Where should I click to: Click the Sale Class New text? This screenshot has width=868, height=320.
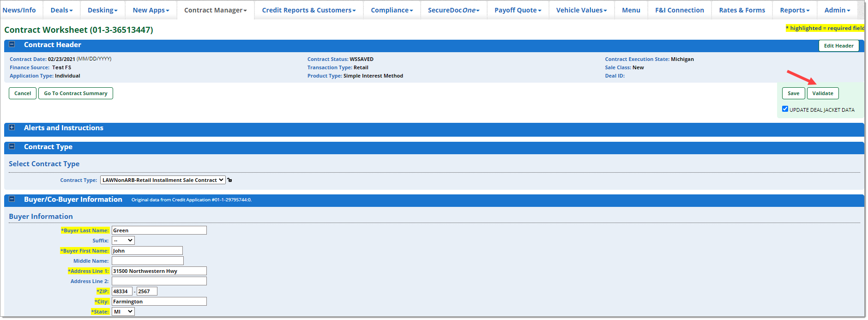pos(638,67)
